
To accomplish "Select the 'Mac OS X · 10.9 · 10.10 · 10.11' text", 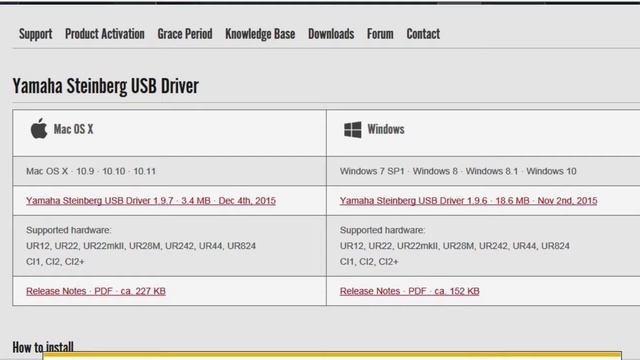I will 91,171.
